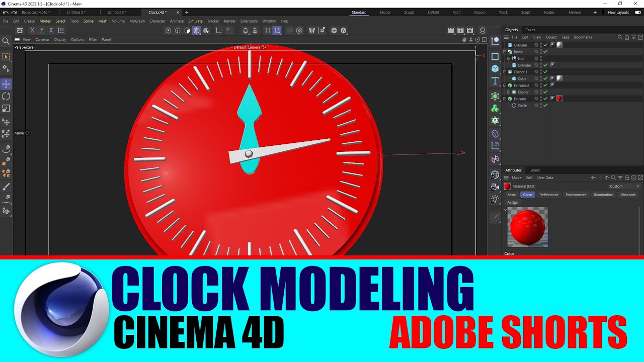This screenshot has height=362, width=644.
Task: Switch to the Takes tab
Action: (530, 30)
